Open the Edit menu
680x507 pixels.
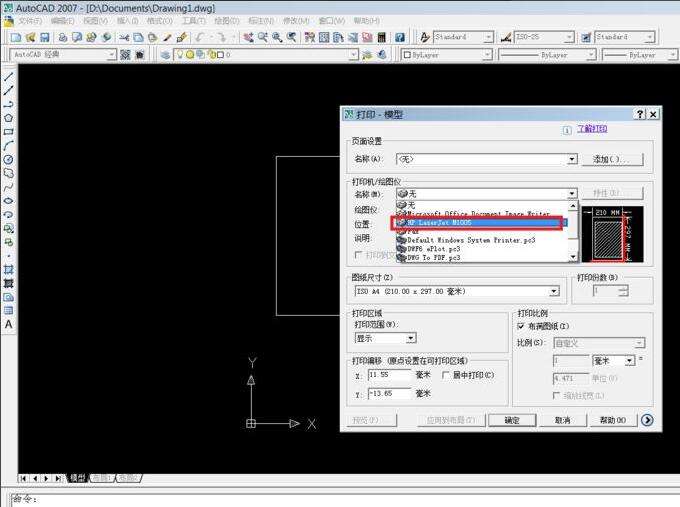62,21
